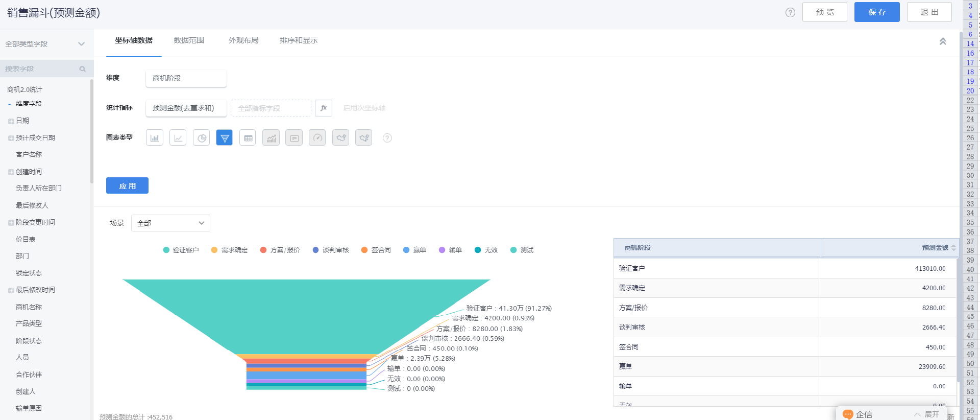Toggle 需求确定 legend item
Screen dimensions: 980x420
tap(229, 250)
